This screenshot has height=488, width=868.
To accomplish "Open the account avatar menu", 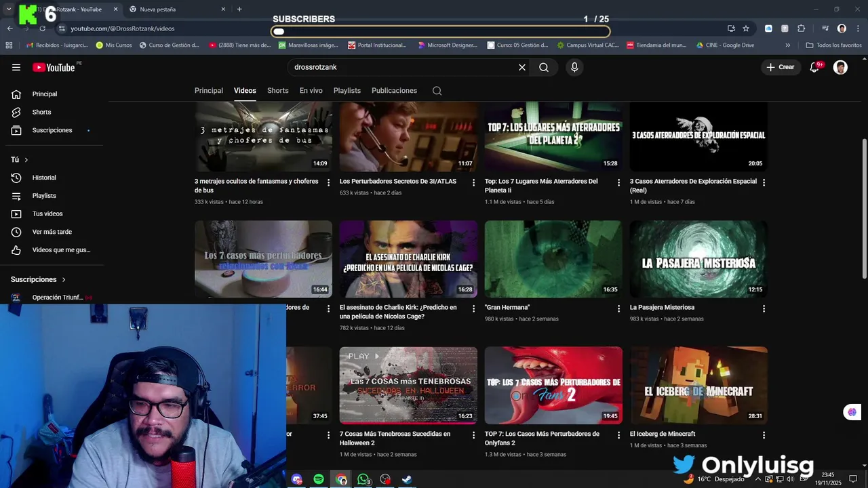I will (840, 67).
